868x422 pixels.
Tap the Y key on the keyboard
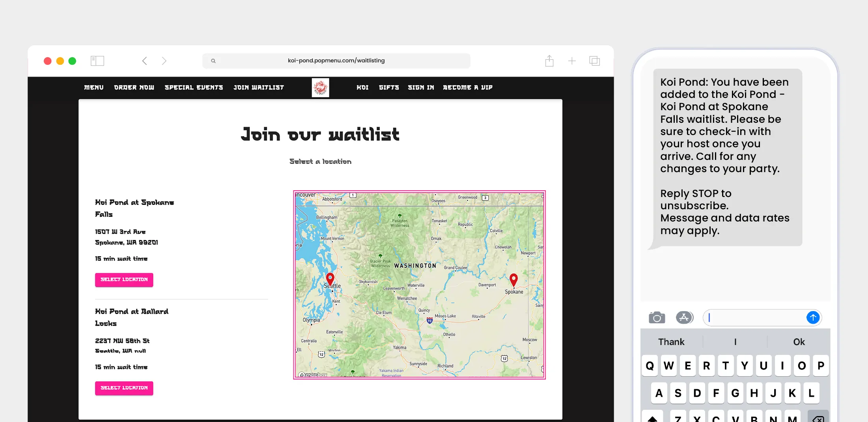(745, 366)
